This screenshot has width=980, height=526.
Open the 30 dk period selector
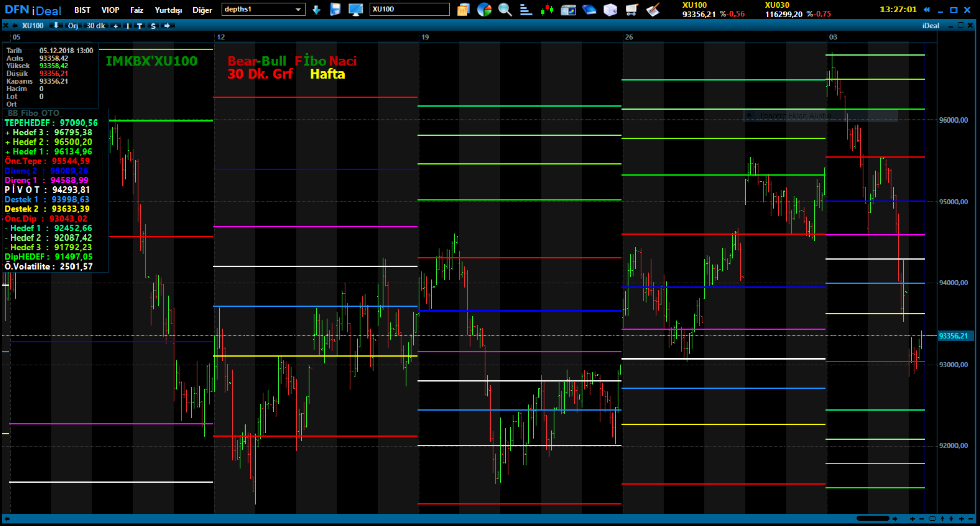[x=95, y=26]
